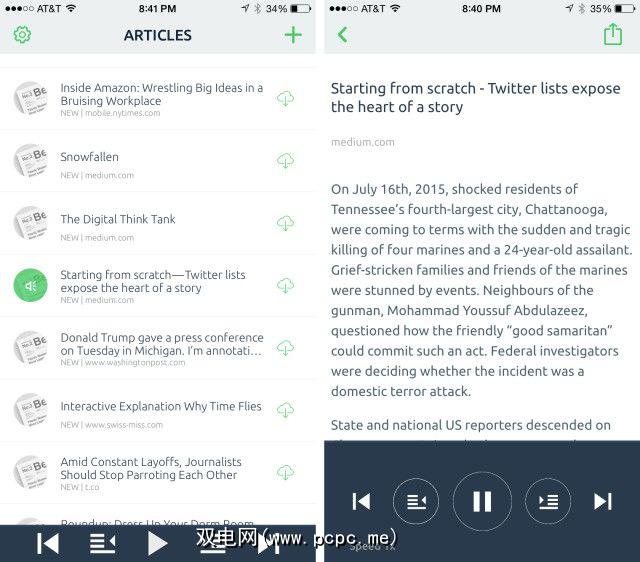640x562 pixels.
Task: Tap Wi-Fi icon in left status bar
Action: click(x=71, y=8)
